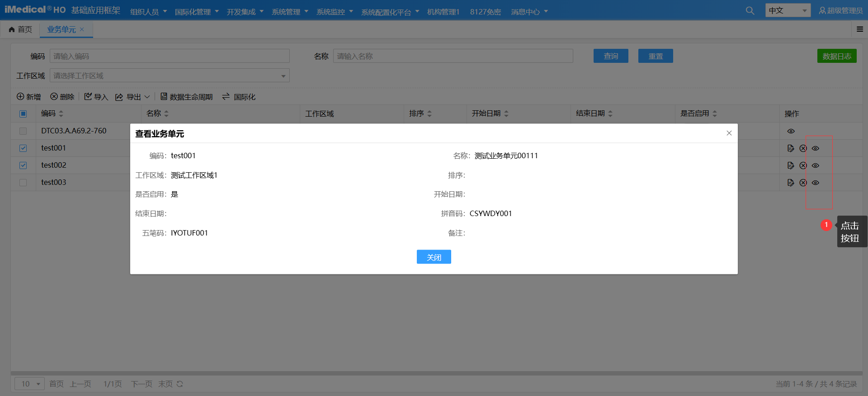Expand the 开发集成 menu
Viewport: 868px width, 396px height.
click(x=245, y=11)
